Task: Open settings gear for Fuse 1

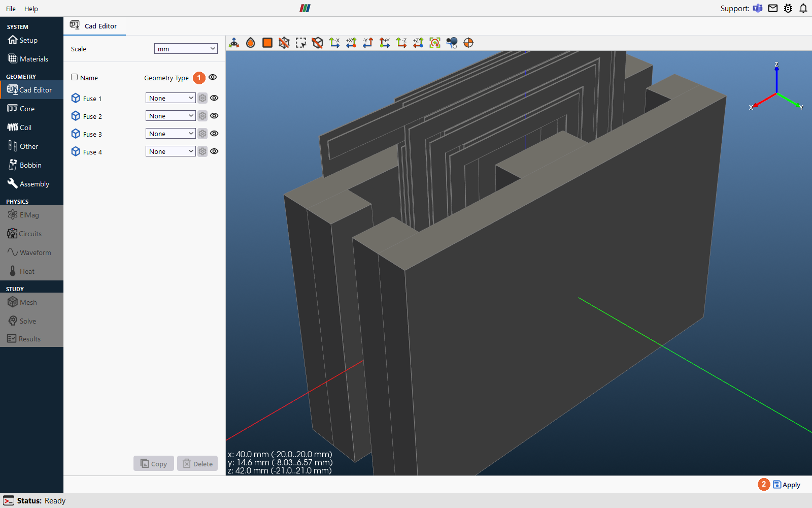Action: 202,98
